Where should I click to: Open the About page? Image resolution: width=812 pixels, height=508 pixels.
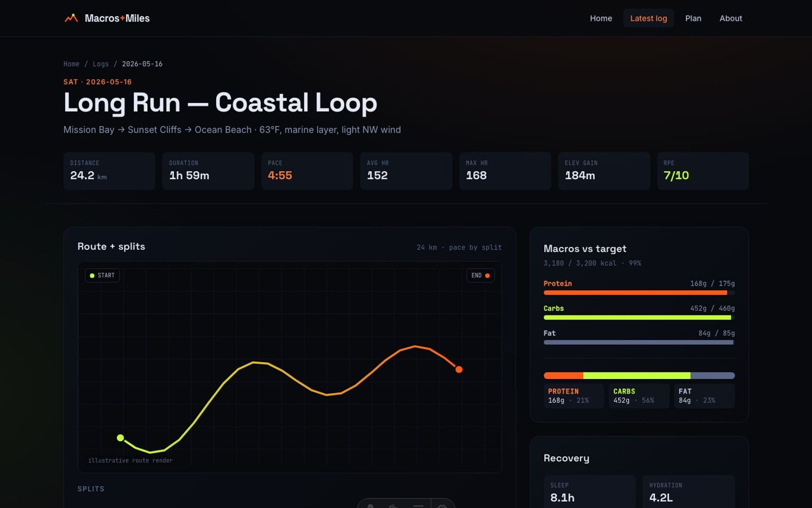731,18
